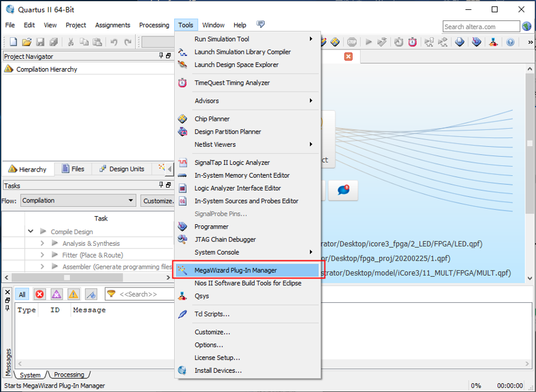Click the speech bubble notification icon

pos(343,190)
